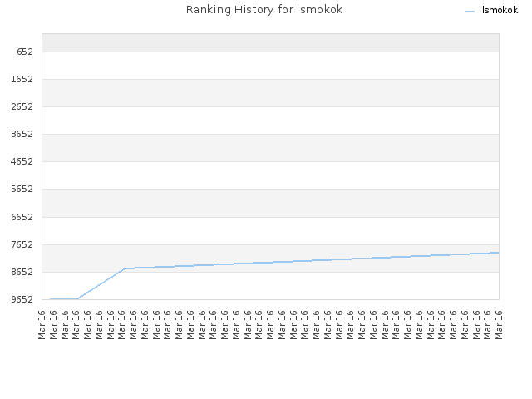This screenshot has width=532, height=399.
Task: Click the y-axis label 7652
Action: click(22, 244)
